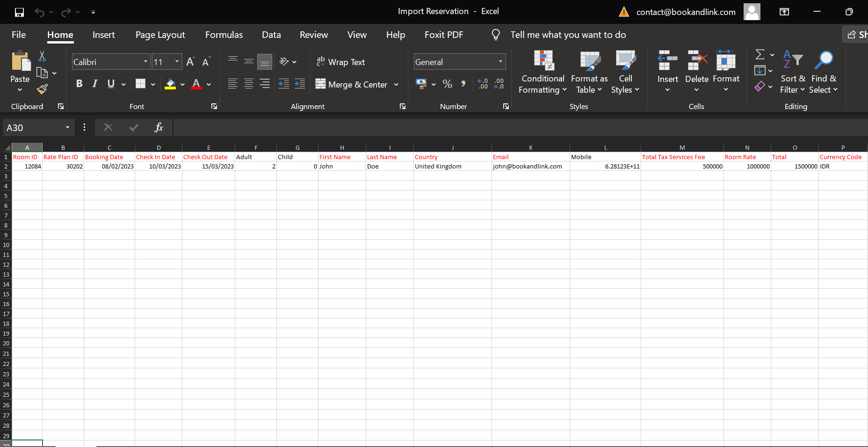Click Insert Function fx icon

(159, 127)
